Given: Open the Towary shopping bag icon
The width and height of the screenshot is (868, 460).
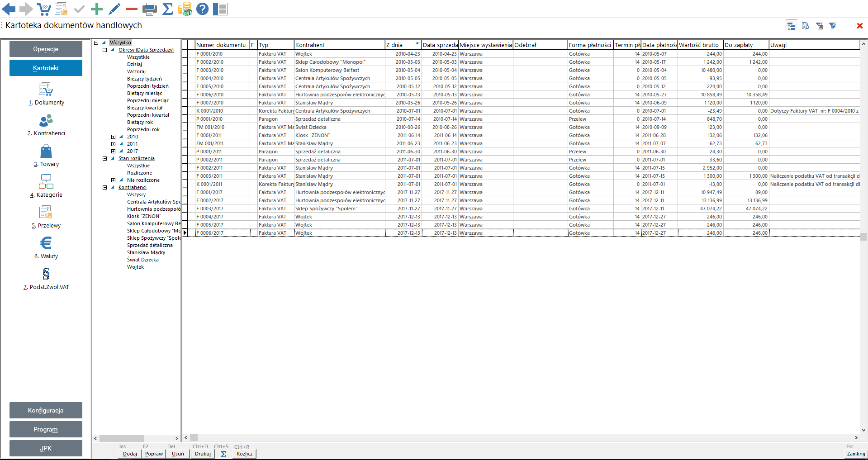Looking at the screenshot, I should click(x=46, y=152).
